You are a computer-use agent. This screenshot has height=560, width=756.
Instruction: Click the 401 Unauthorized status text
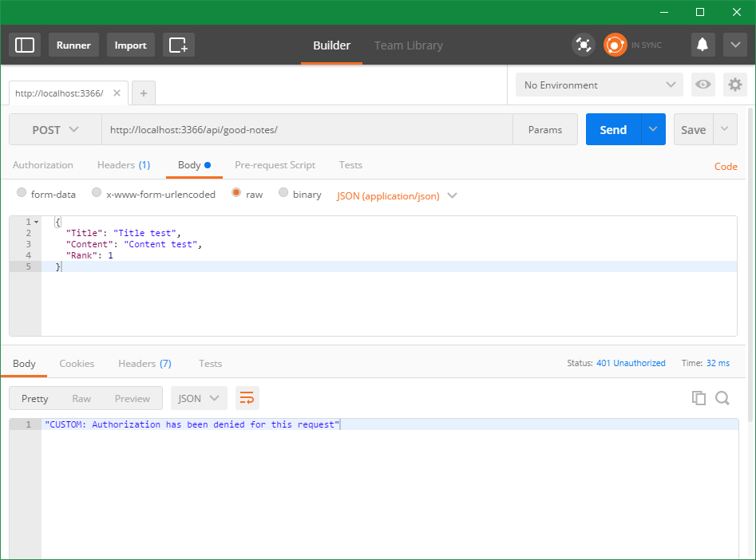point(631,363)
